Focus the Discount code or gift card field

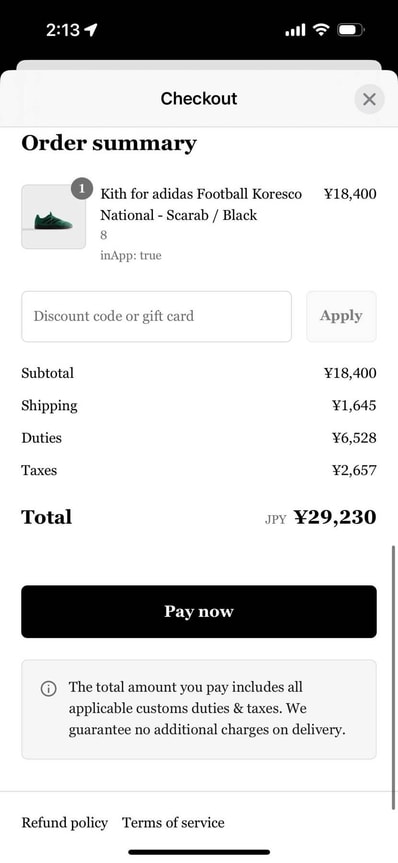(x=156, y=316)
